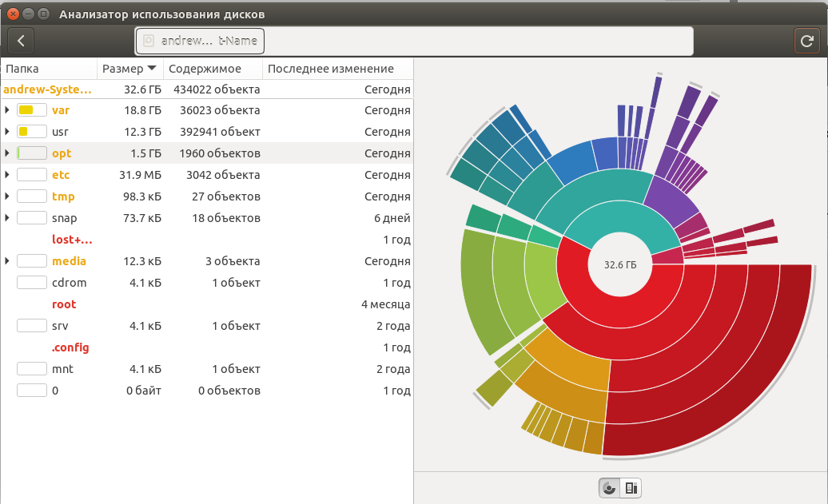The height and width of the screenshot is (504, 828).
Task: Click the drive icon in the path bar
Action: tap(147, 41)
